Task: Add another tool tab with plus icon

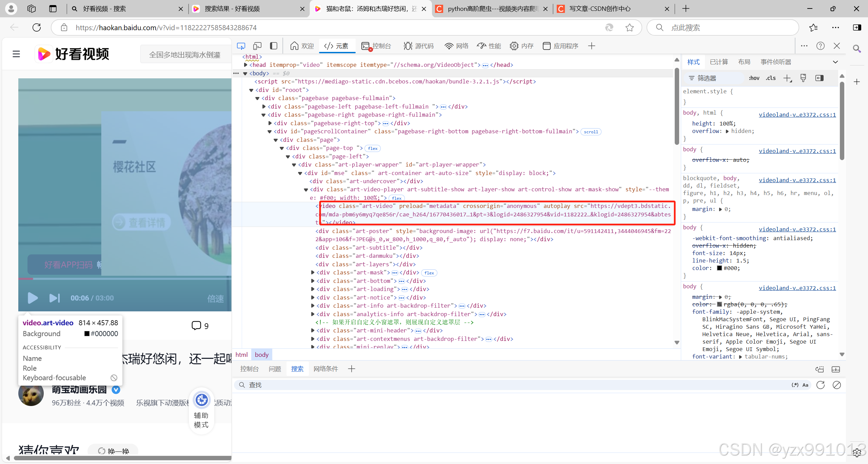Action: click(592, 46)
